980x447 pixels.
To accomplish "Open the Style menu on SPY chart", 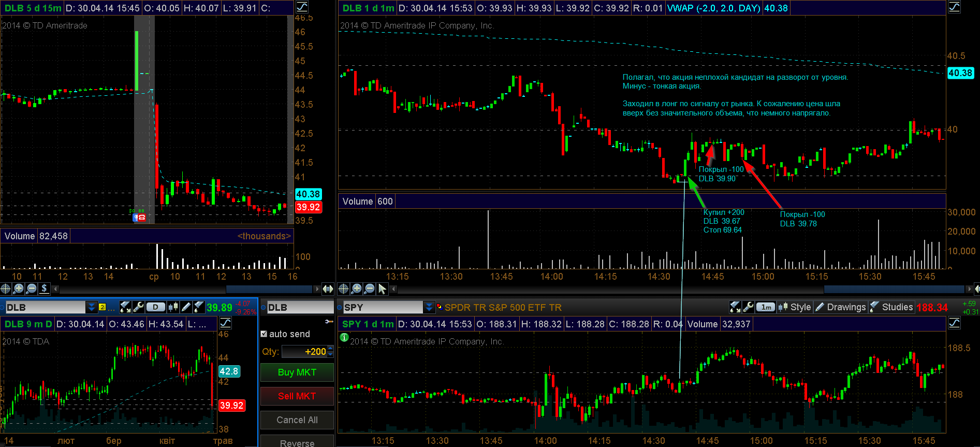I will click(x=795, y=307).
